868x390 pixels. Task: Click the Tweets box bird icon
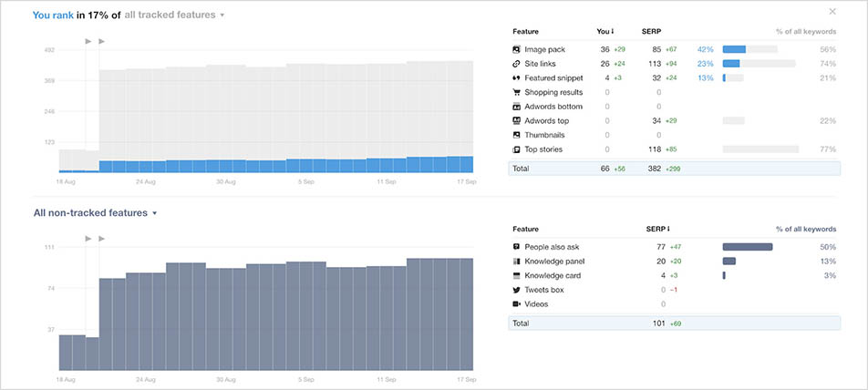click(x=516, y=290)
